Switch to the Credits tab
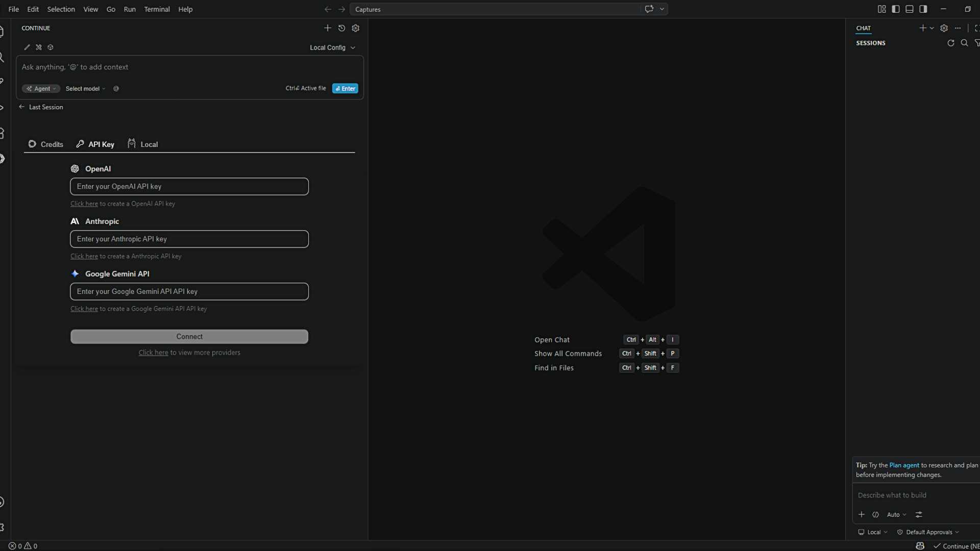The image size is (980, 551). [46, 144]
